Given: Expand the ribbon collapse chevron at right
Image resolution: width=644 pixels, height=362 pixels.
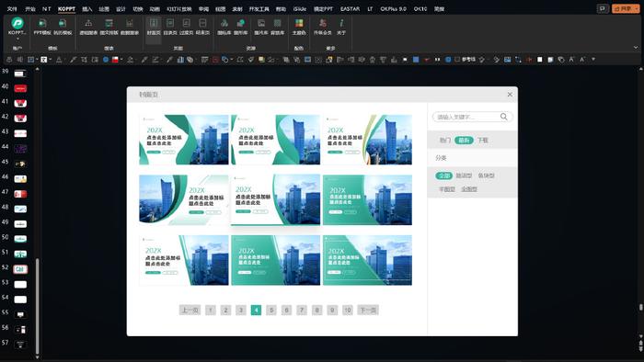Looking at the screenshot, I should point(636,48).
